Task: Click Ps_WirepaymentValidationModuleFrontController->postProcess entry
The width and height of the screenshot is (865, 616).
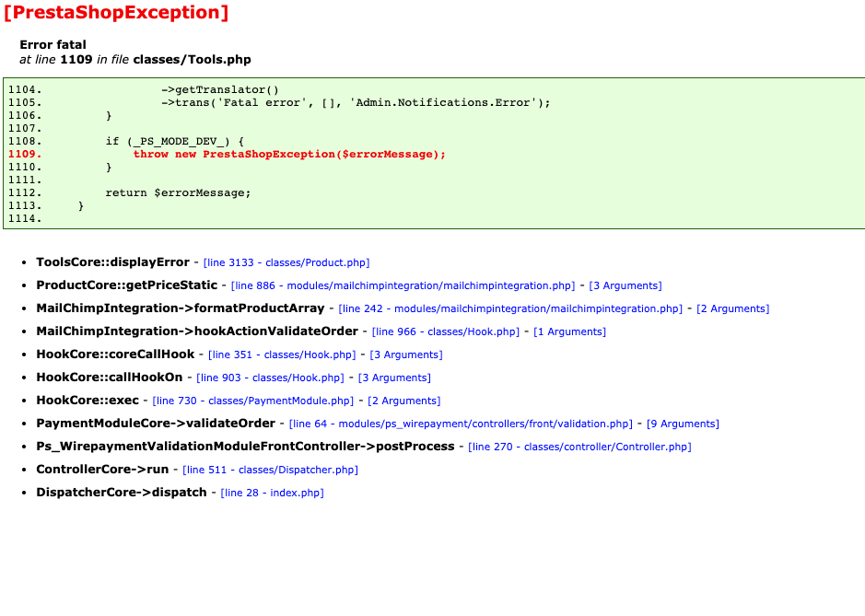Action: tap(245, 447)
